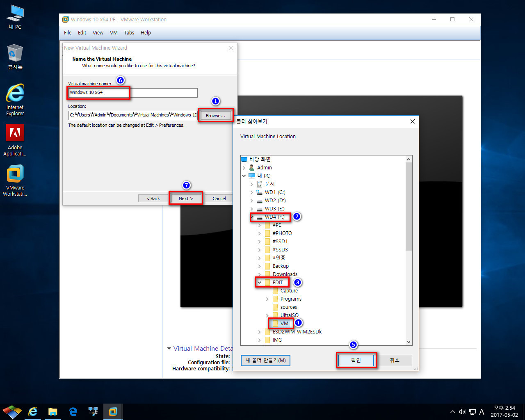525x420 pixels.
Task: Open the Tabs menu
Action: pyautogui.click(x=129, y=32)
